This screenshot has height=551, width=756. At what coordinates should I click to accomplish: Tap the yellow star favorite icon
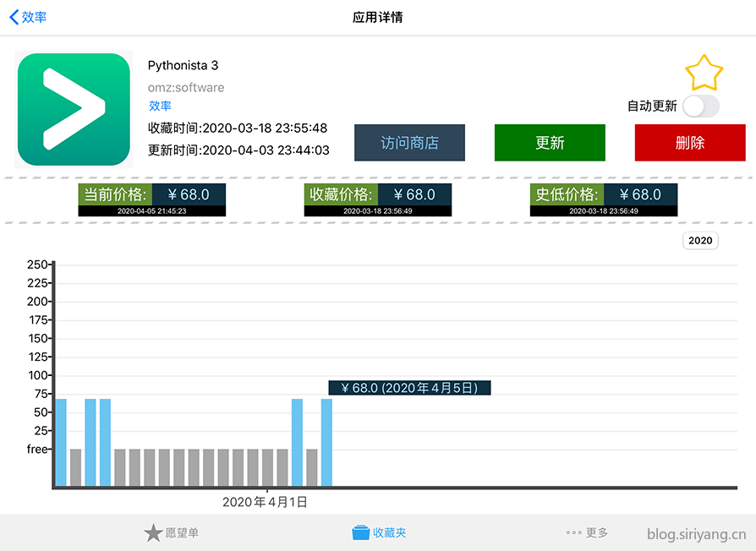tap(704, 74)
